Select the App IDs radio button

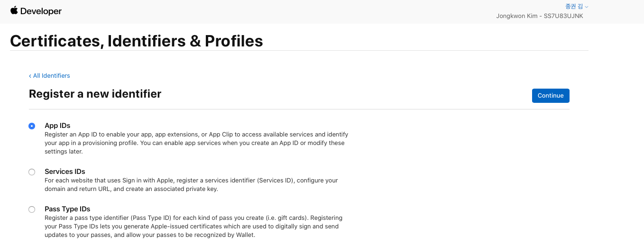point(32,126)
